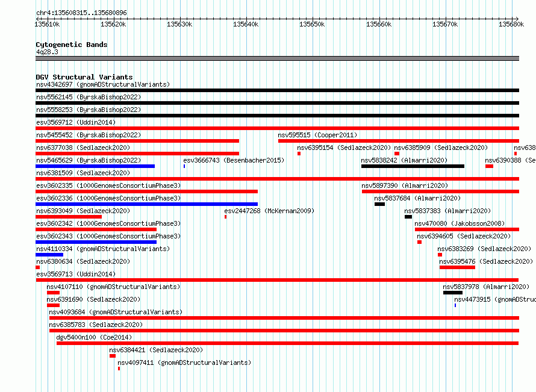Click the 4q28.3 cytogenetic band bar
This screenshot has height=392, width=536.
click(x=277, y=58)
